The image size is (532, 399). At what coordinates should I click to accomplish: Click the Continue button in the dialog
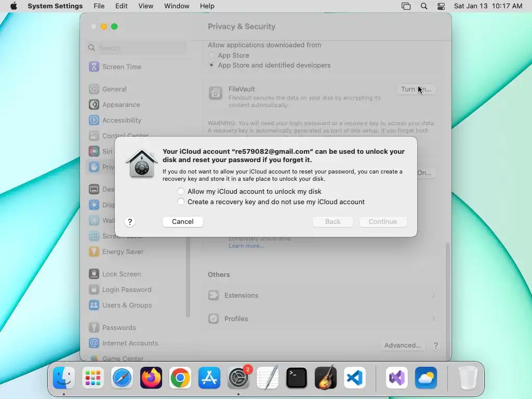tap(383, 221)
